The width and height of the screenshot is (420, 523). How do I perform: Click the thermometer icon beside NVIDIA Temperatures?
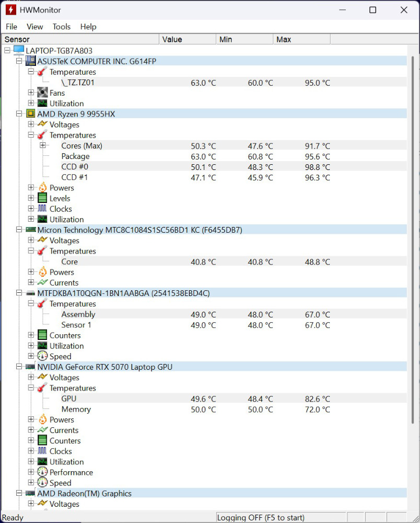point(42,388)
